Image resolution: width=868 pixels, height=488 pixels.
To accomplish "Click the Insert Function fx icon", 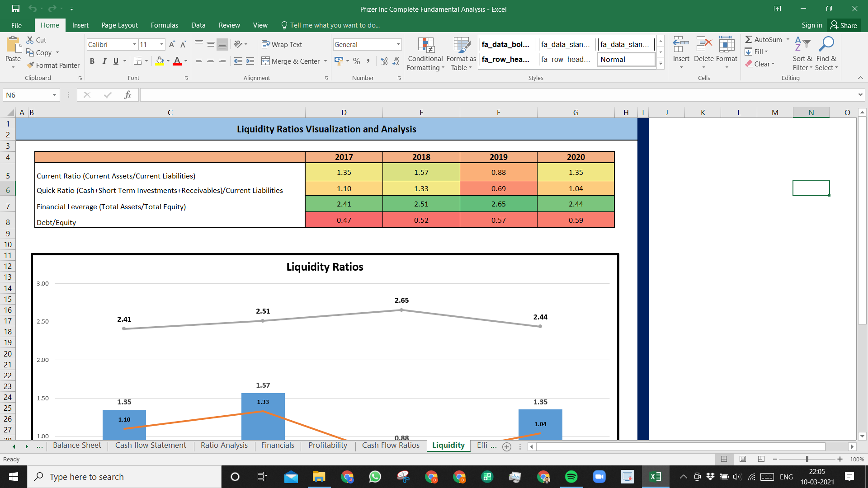I will (x=127, y=95).
